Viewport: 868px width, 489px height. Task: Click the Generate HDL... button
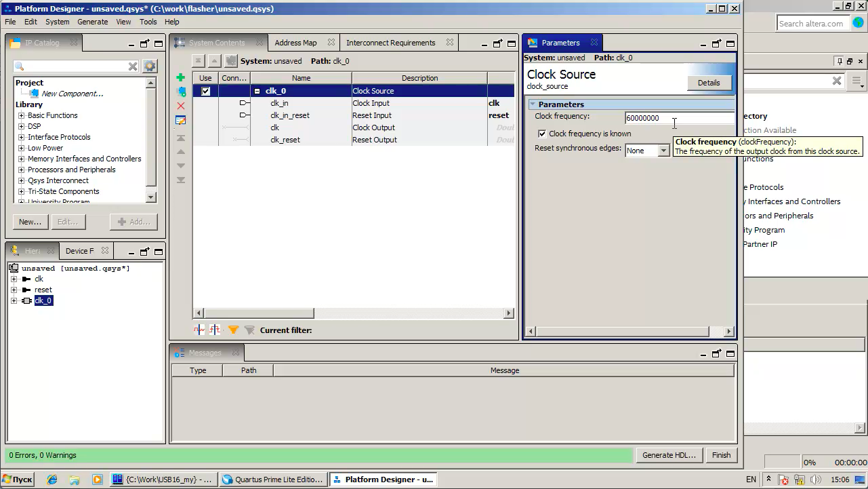click(x=669, y=455)
